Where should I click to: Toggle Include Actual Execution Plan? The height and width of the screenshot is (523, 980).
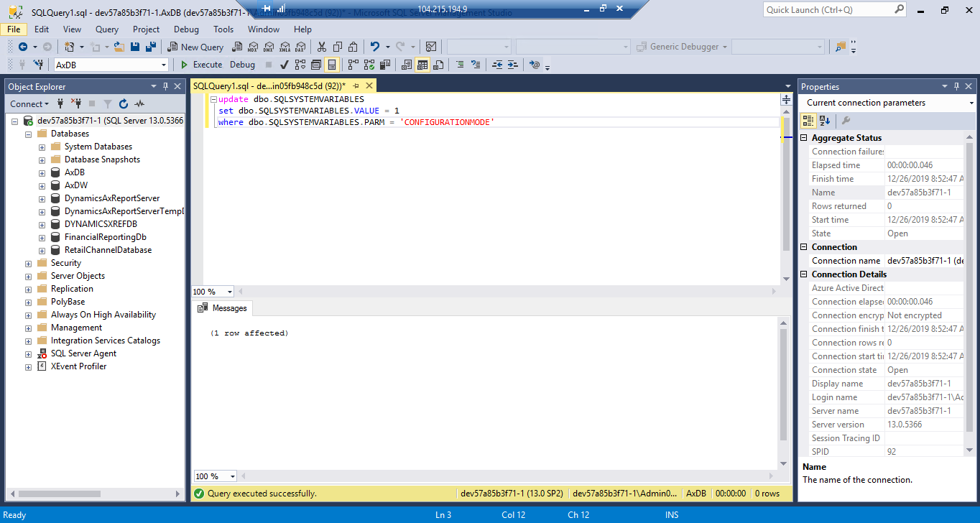tap(353, 65)
